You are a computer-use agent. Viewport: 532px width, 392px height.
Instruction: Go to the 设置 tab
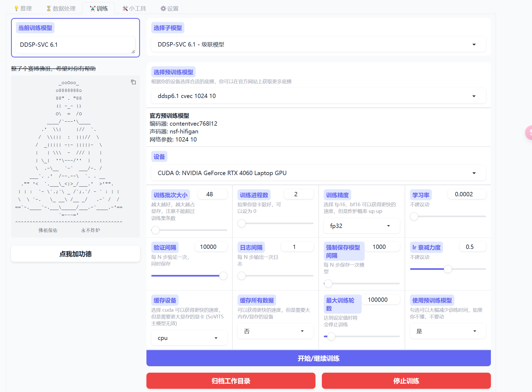(170, 9)
